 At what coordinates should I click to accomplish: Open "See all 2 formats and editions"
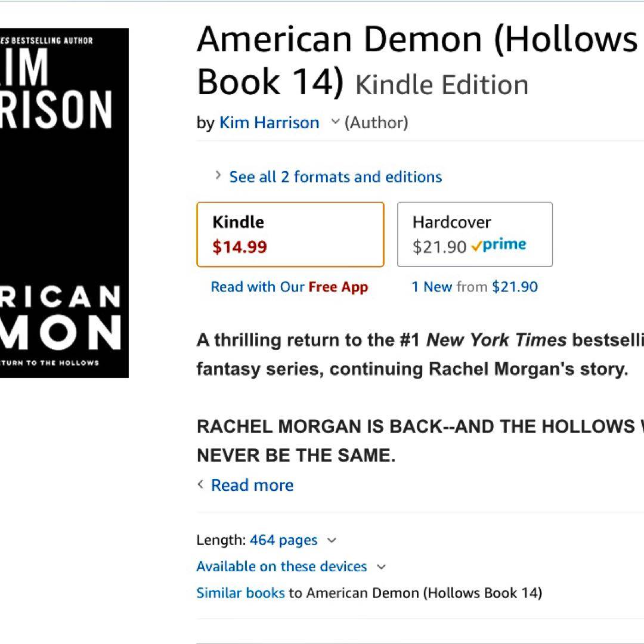pyautogui.click(x=335, y=177)
